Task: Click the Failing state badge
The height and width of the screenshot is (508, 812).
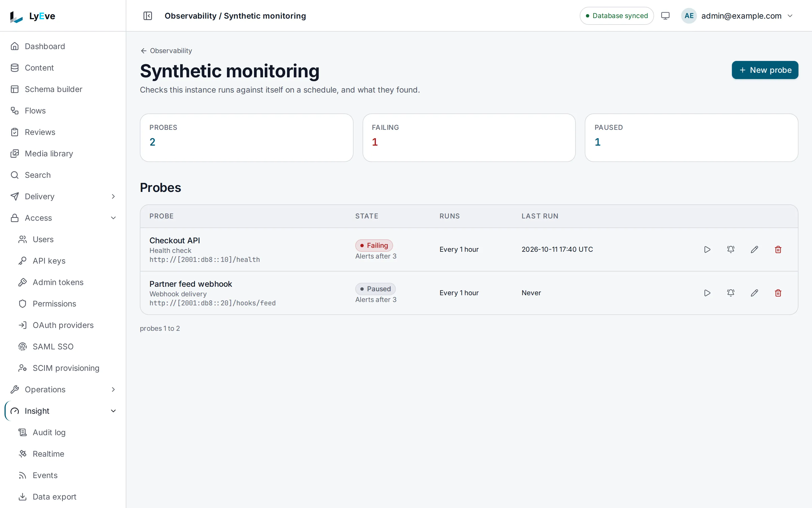Action: click(x=374, y=245)
